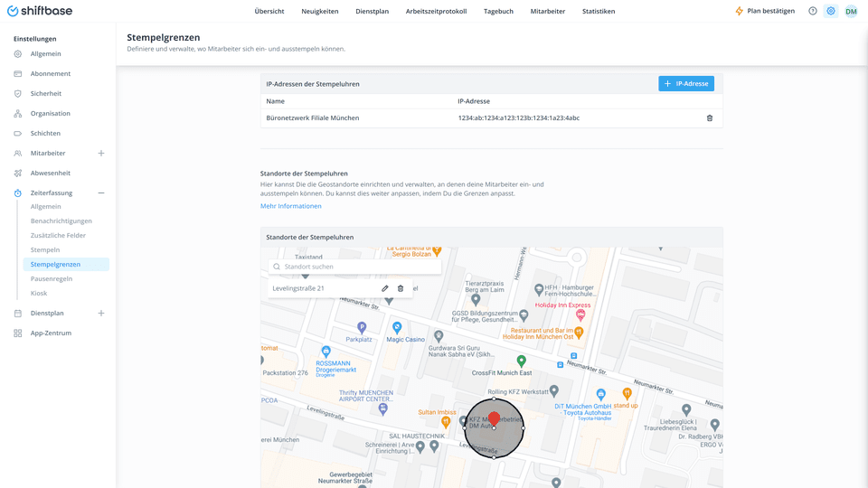
Task: Select Stempelgrenzen in the sidebar
Action: click(66, 265)
